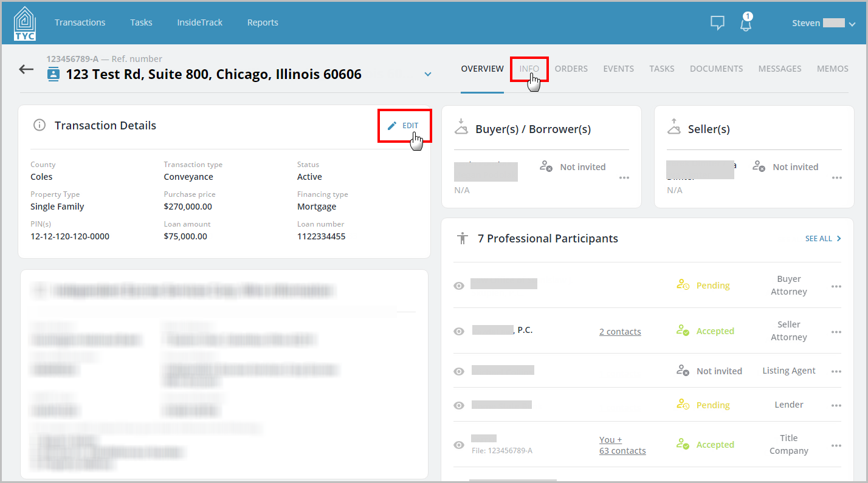Open the chat bubble icon in header

coord(717,22)
